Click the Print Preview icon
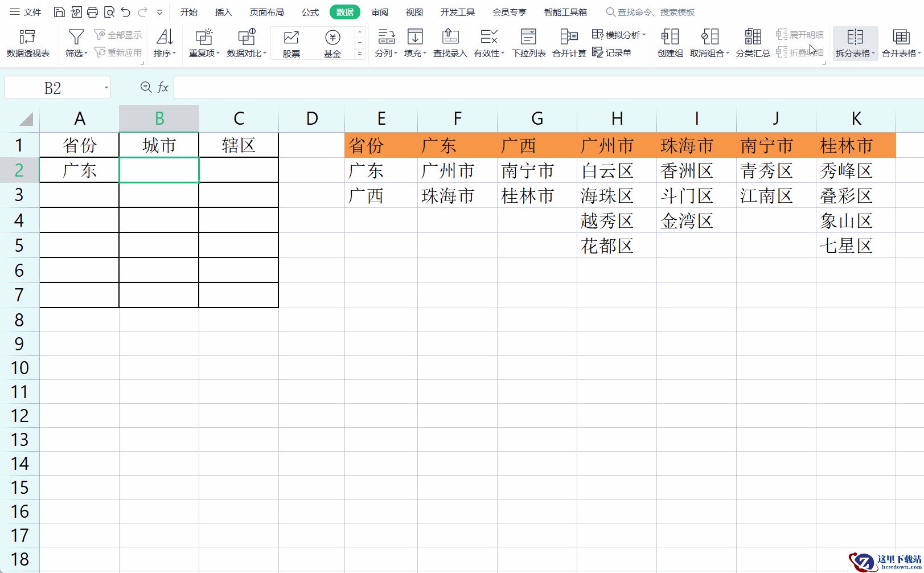 click(109, 12)
